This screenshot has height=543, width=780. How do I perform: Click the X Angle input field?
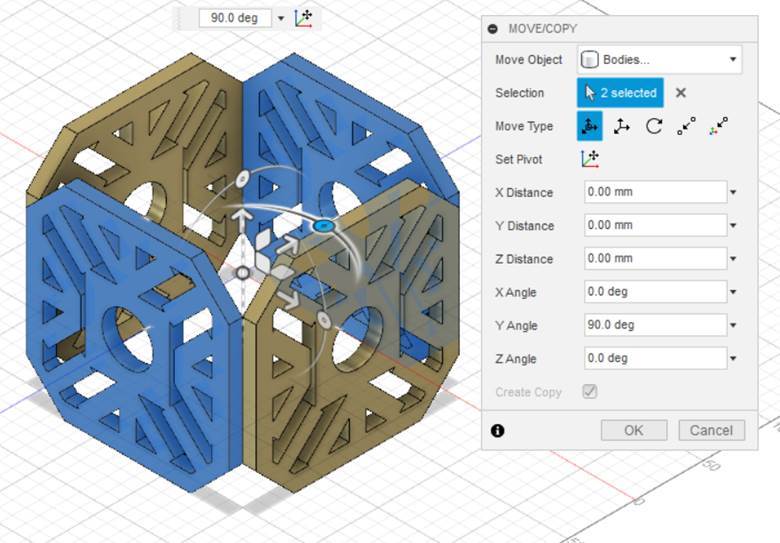coord(656,291)
